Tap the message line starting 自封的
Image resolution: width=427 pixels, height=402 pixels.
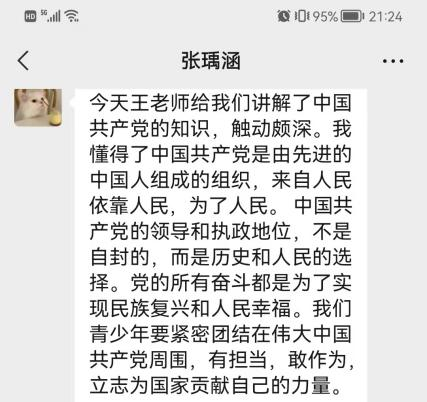pyautogui.click(x=221, y=257)
